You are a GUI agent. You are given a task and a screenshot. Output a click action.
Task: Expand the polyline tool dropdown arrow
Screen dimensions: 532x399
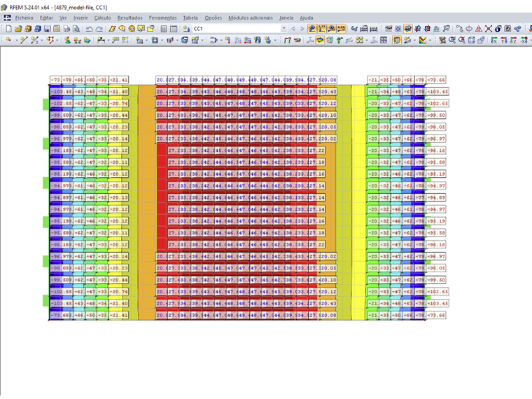[57, 40]
